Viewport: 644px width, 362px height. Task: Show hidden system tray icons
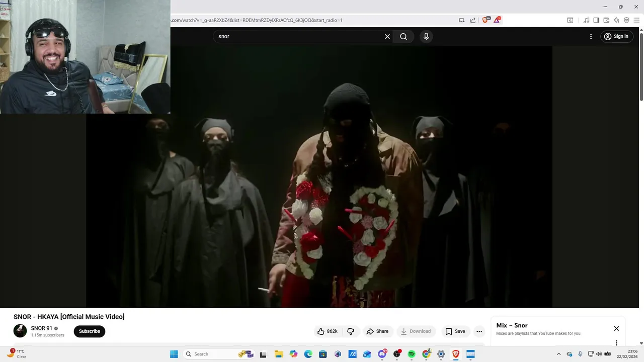coord(558,354)
